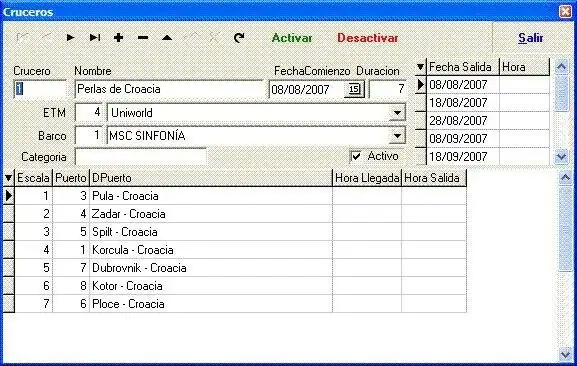Click the Hora Llegada cell for Pula

pos(367,196)
